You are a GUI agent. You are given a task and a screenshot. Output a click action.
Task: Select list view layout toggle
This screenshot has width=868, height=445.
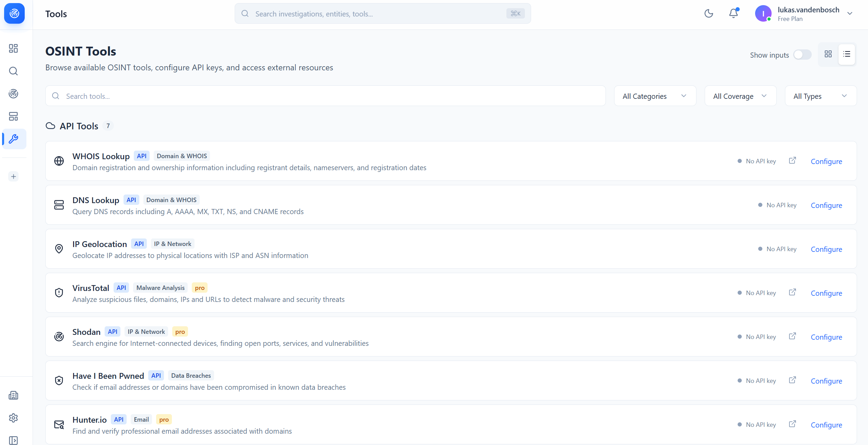point(847,54)
